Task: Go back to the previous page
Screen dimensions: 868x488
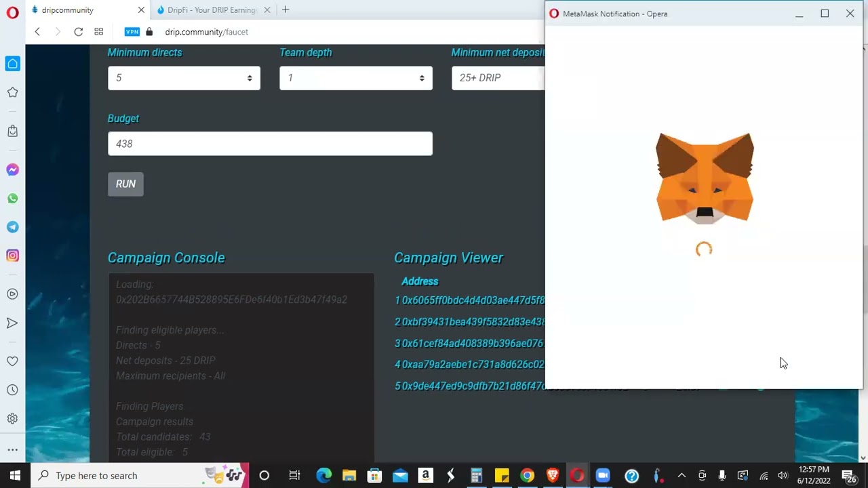Action: point(37,32)
